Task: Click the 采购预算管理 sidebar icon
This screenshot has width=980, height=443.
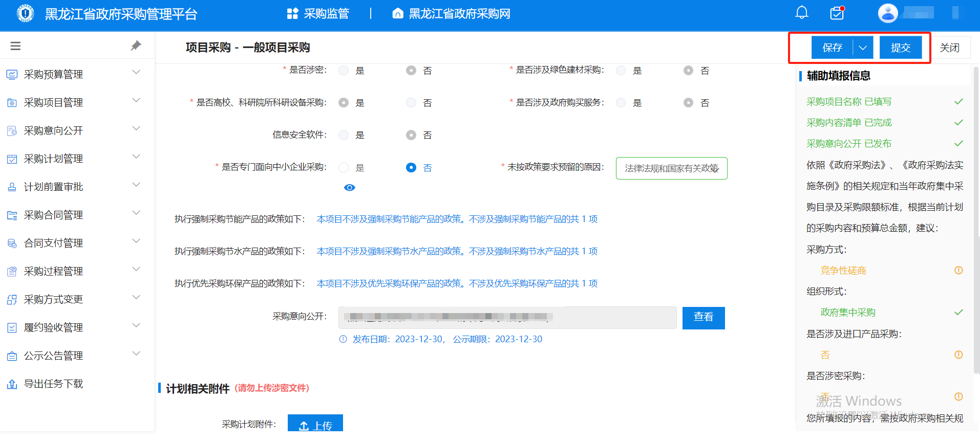Action: pyautogui.click(x=12, y=75)
